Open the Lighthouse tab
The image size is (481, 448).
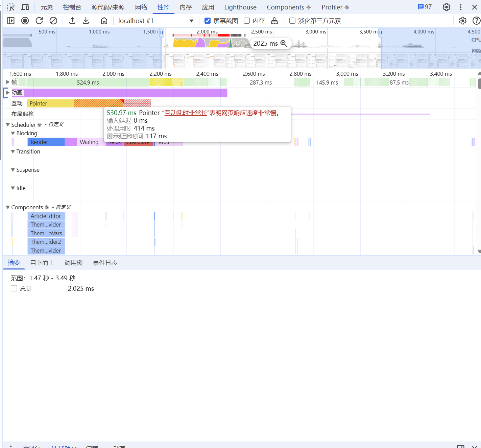click(x=240, y=7)
